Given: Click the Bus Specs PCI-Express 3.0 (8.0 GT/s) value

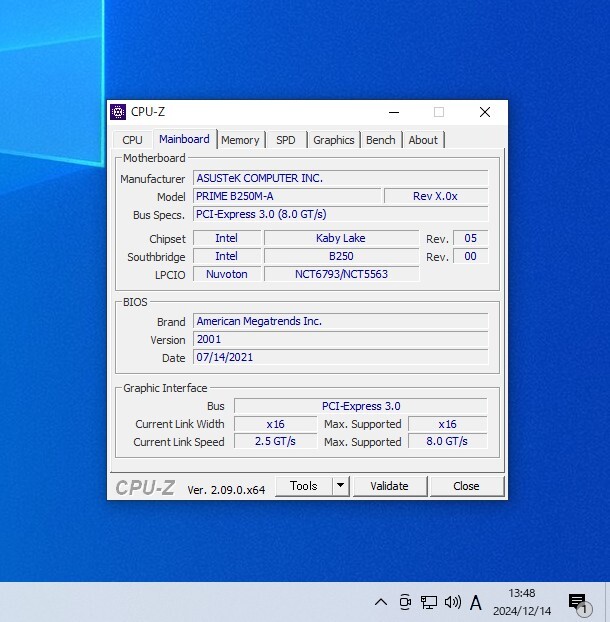Looking at the screenshot, I should point(341,214).
